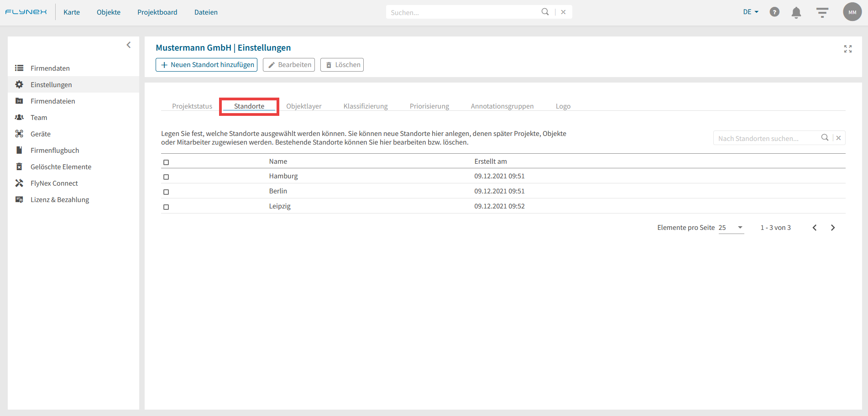Click the FlyNex Connect tools icon

point(19,183)
